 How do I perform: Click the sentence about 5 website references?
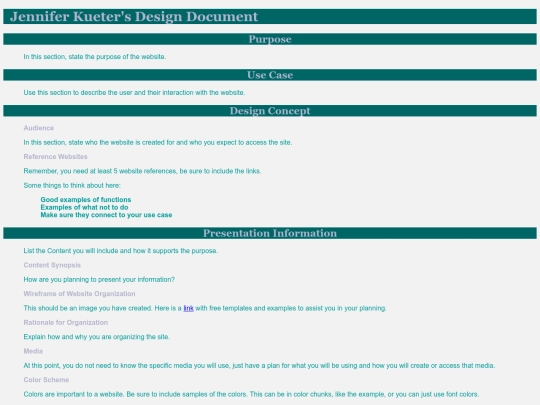pos(142,171)
